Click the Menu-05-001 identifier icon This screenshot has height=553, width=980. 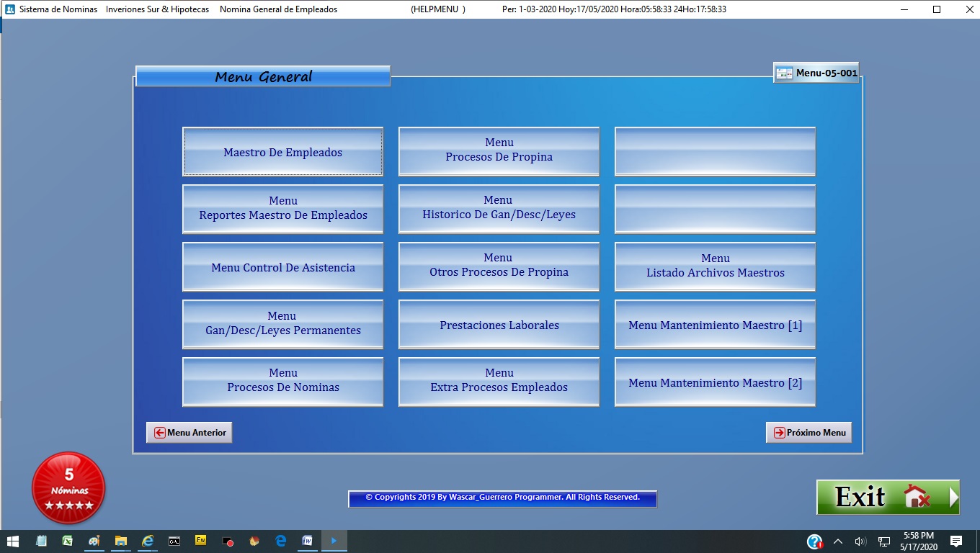click(784, 73)
